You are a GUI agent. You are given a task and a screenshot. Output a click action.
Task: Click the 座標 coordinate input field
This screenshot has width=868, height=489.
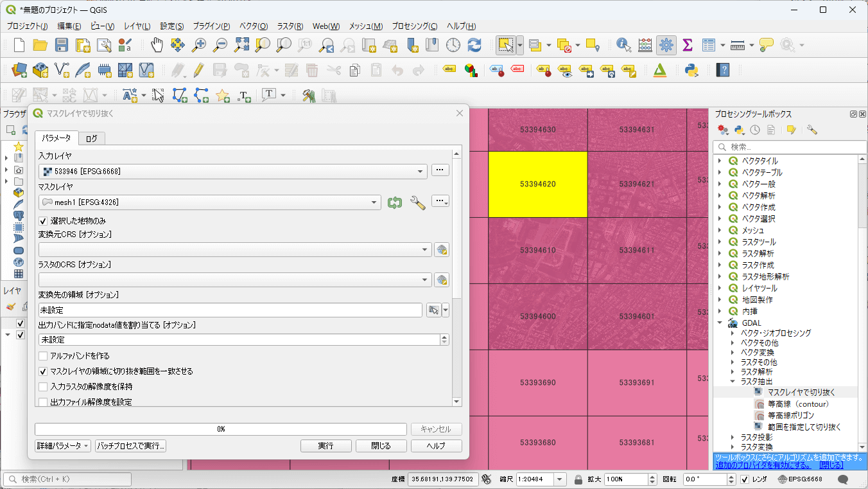[443, 479]
